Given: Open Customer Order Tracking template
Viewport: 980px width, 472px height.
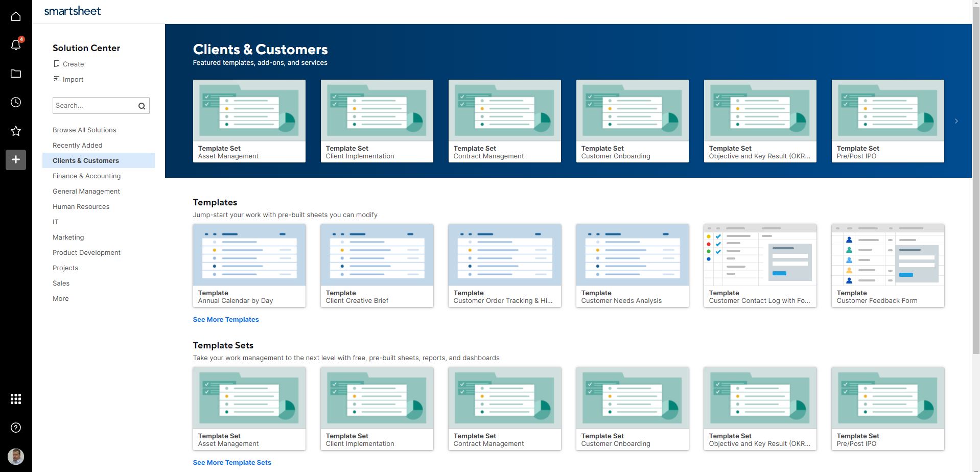Looking at the screenshot, I should [505, 266].
